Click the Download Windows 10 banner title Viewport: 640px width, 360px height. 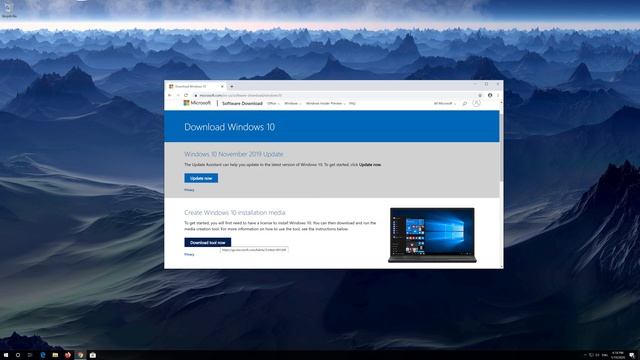pos(229,127)
